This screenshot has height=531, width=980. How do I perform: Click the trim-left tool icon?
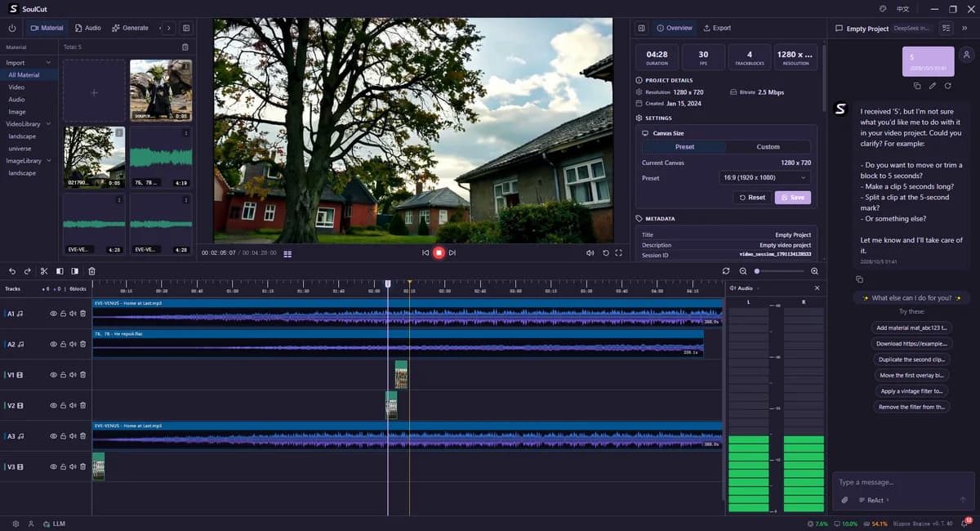(x=60, y=271)
